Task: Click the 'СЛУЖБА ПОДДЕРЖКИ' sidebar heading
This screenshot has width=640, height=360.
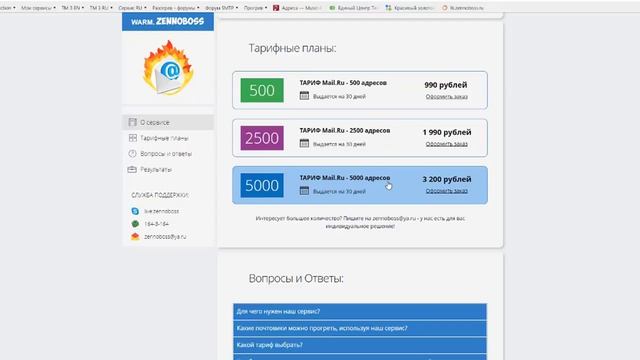Action: (160, 195)
